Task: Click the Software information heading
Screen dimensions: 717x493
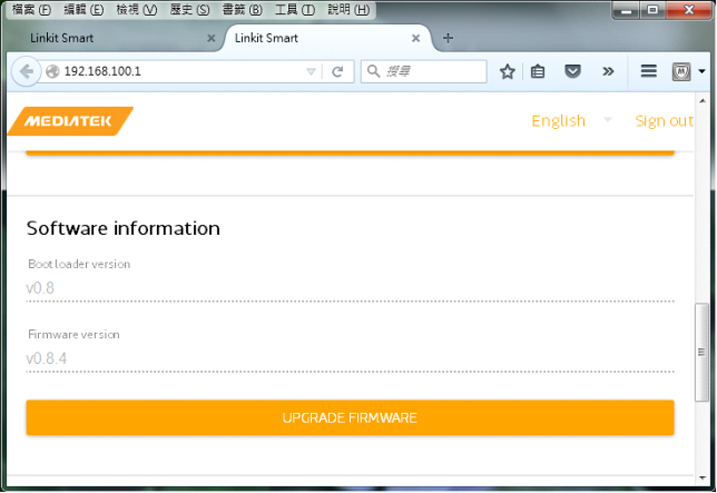Action: coord(123,228)
